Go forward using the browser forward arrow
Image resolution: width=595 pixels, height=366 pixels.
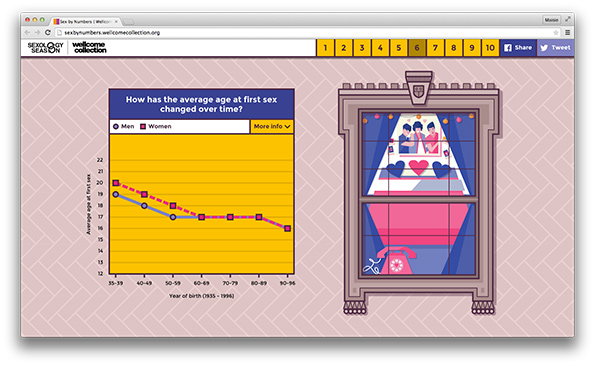click(37, 33)
